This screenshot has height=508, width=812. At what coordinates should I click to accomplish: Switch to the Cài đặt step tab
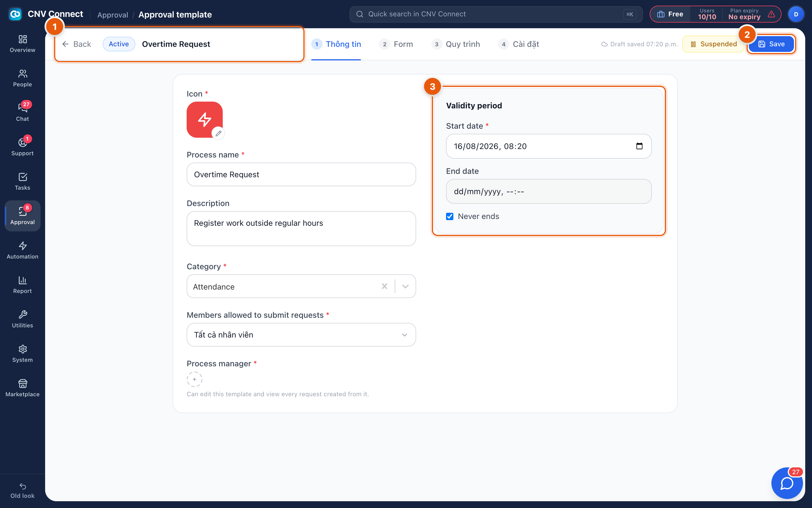pos(519,44)
